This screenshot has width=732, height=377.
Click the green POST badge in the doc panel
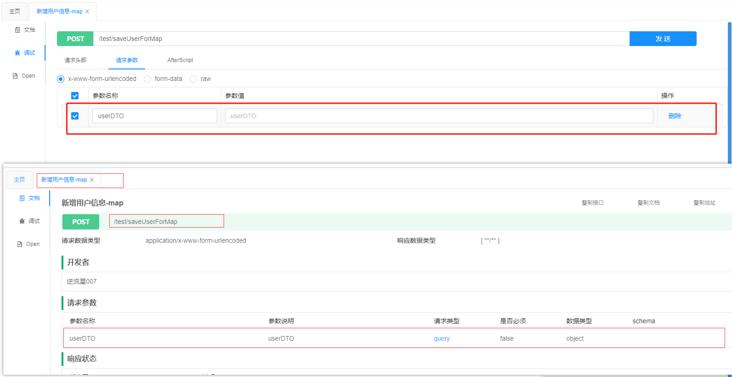(x=81, y=222)
